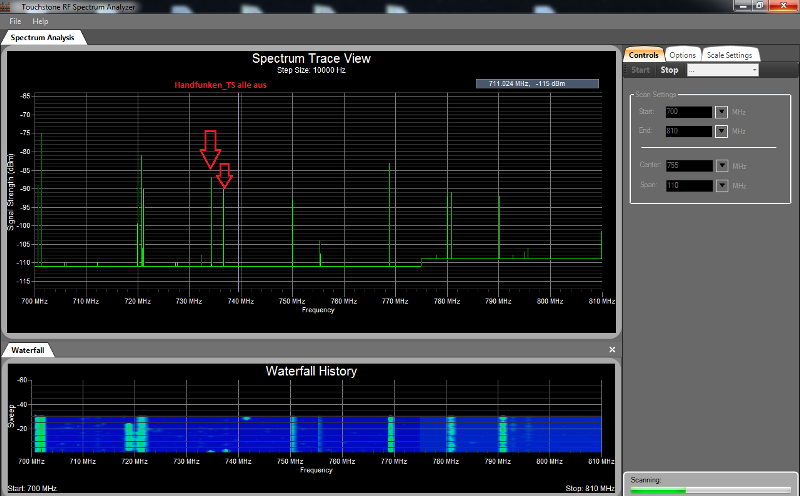800x496 pixels.
Task: Expand the End frequency dropdown arrow
Action: pos(721,131)
